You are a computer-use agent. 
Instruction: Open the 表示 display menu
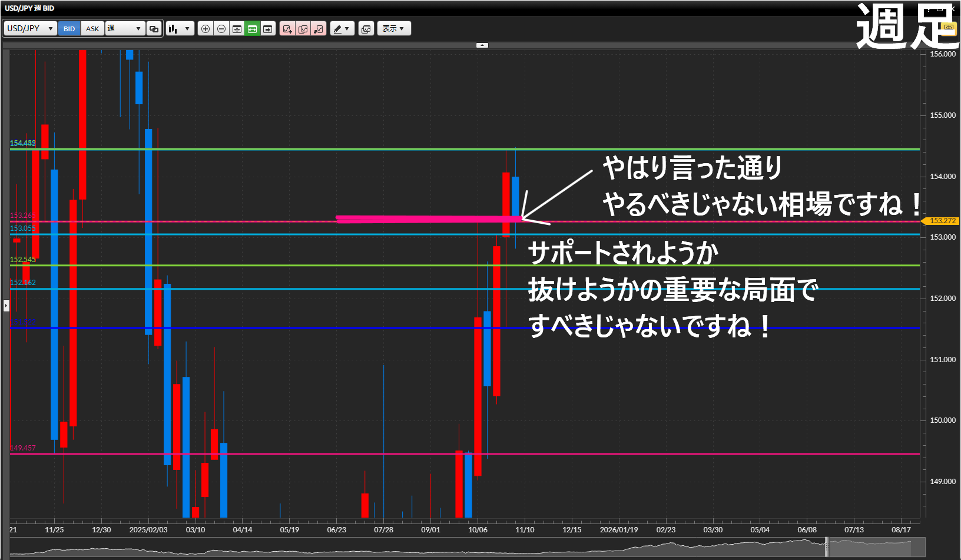click(393, 29)
